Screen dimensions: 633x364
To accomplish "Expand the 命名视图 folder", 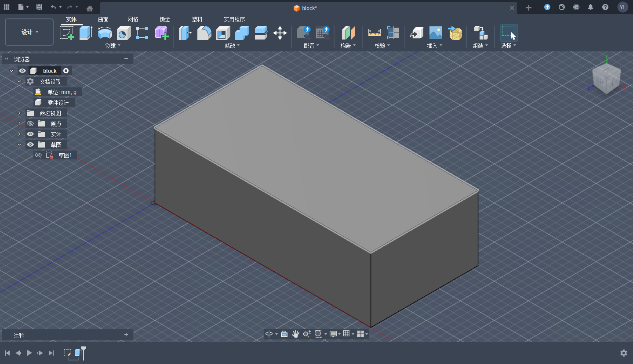I will [19, 113].
